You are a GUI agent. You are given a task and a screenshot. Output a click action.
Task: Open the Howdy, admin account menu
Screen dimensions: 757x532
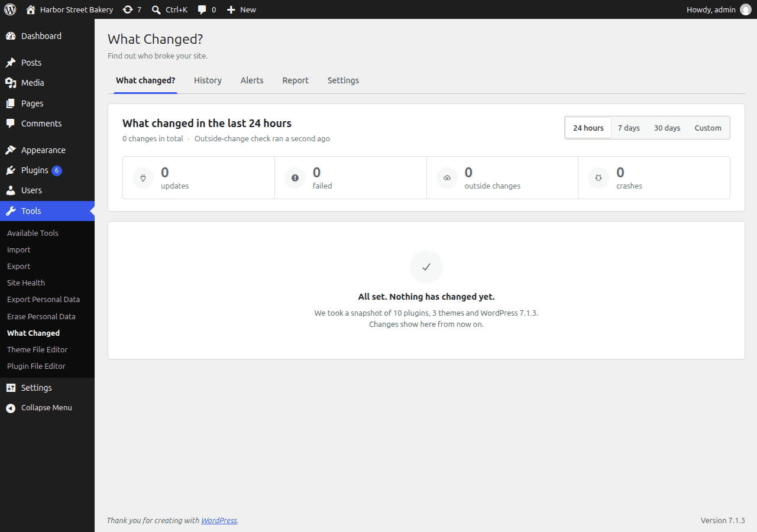tap(719, 9)
